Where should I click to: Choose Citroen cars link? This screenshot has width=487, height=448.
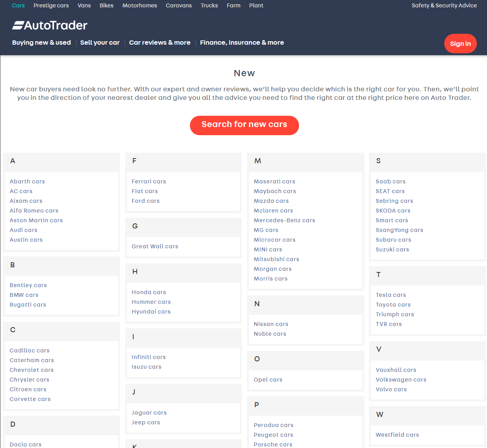click(28, 389)
